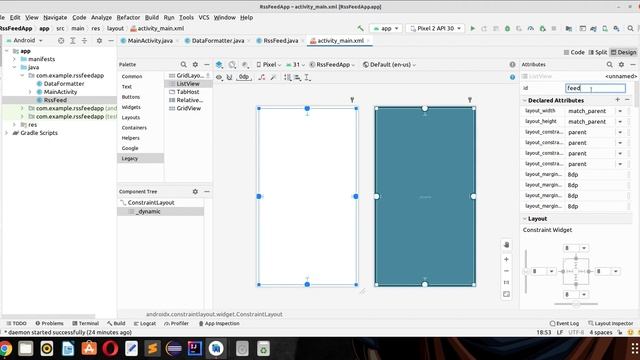This screenshot has width=640, height=360.
Task: Select DataFormatter class in project tree
Action: [x=64, y=84]
